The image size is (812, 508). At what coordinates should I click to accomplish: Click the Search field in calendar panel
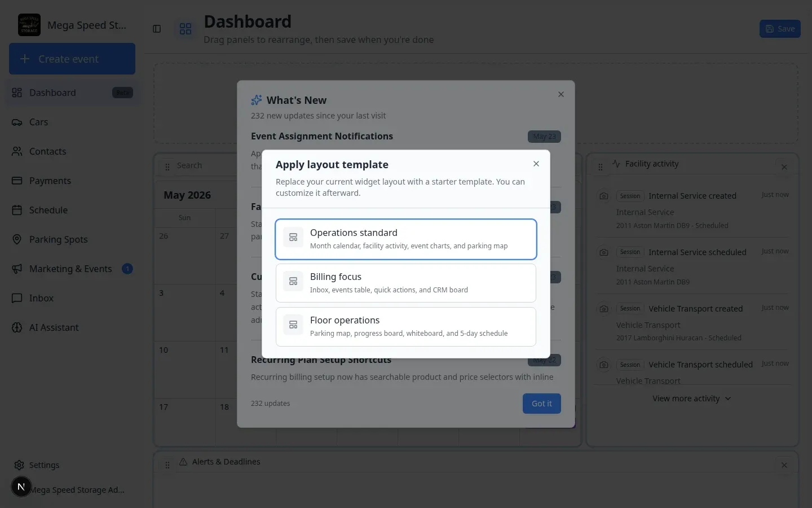pyautogui.click(x=203, y=165)
